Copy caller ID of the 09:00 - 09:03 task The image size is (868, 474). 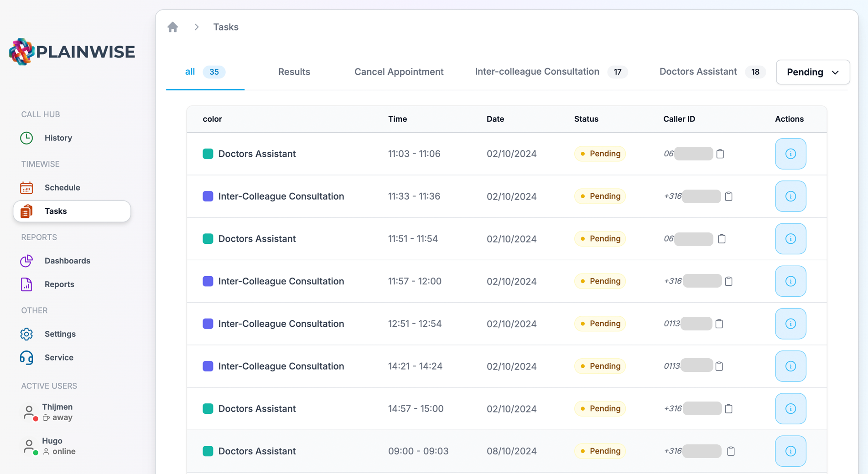(731, 451)
